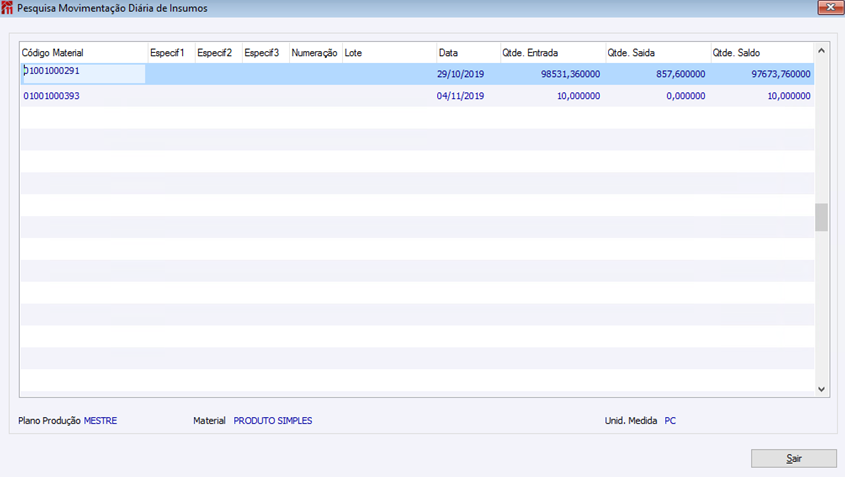Click the table scrollbar up arrow

pyautogui.click(x=821, y=51)
